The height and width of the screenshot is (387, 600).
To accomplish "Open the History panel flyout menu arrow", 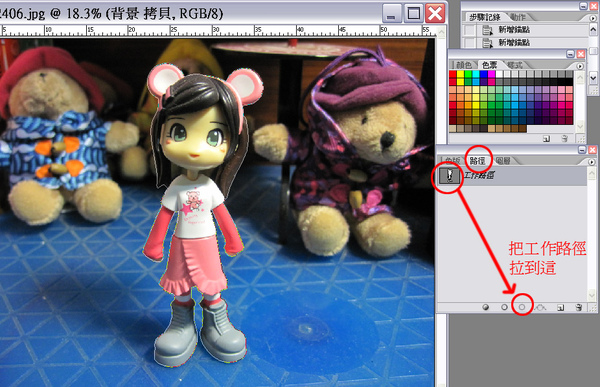I will [x=593, y=18].
